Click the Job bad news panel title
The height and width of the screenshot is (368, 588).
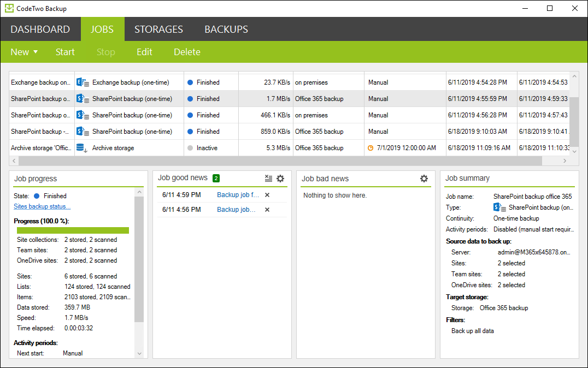(x=325, y=179)
